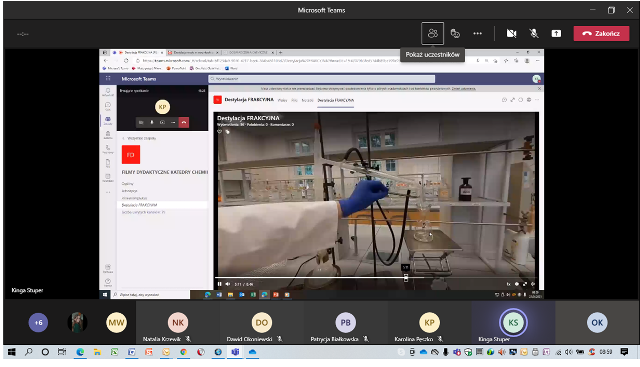640x367 pixels.
Task: Open the Chat icon in Teams sidebar
Action: click(108, 106)
